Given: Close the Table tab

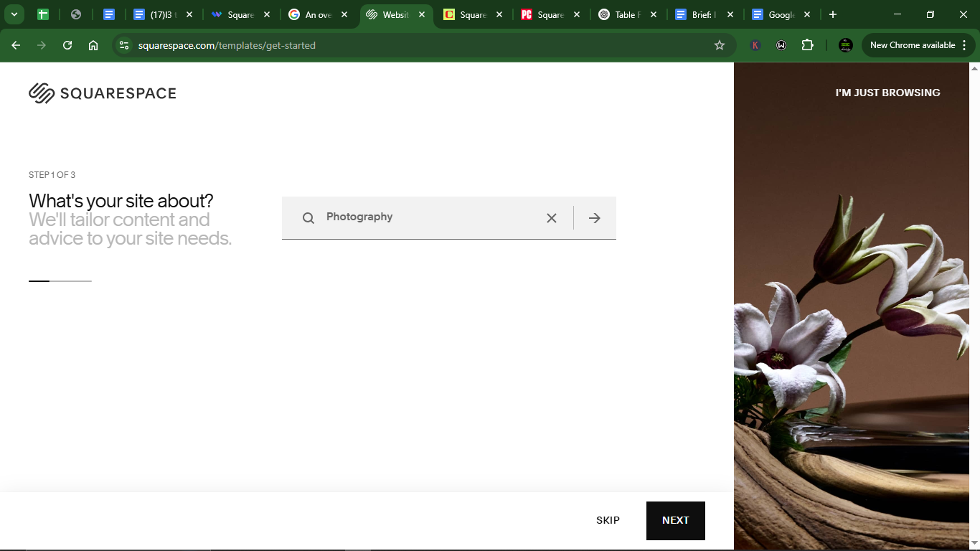Looking at the screenshot, I should click(x=654, y=14).
